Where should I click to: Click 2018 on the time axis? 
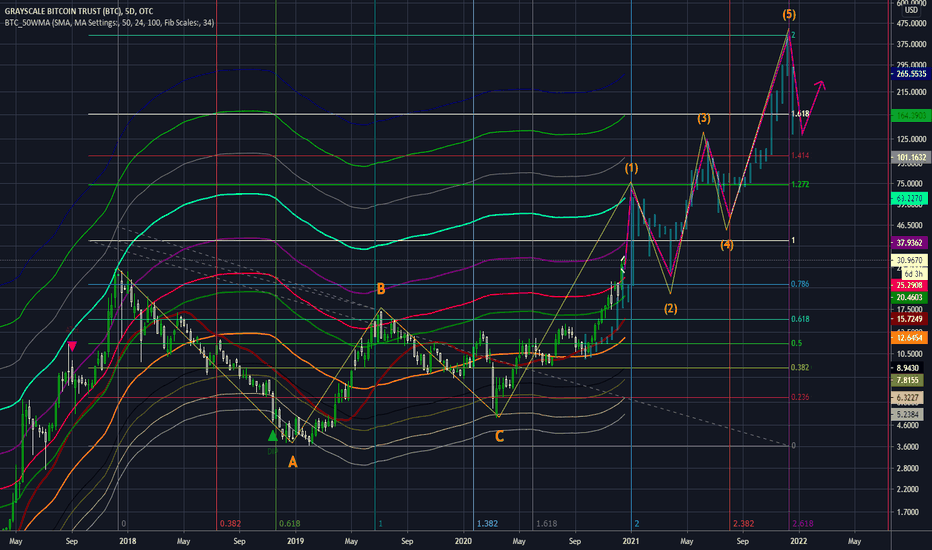pos(128,541)
